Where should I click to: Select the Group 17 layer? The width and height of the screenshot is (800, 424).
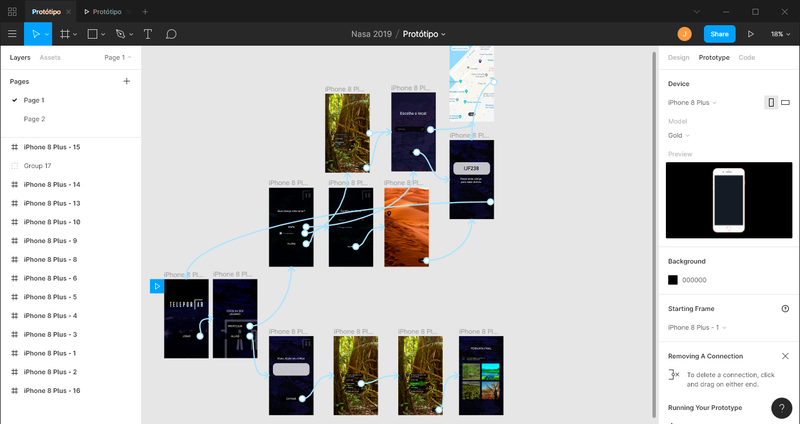pos(37,166)
